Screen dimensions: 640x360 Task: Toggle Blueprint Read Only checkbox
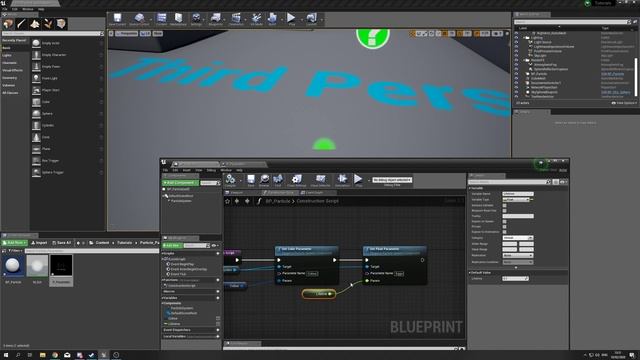(504, 211)
